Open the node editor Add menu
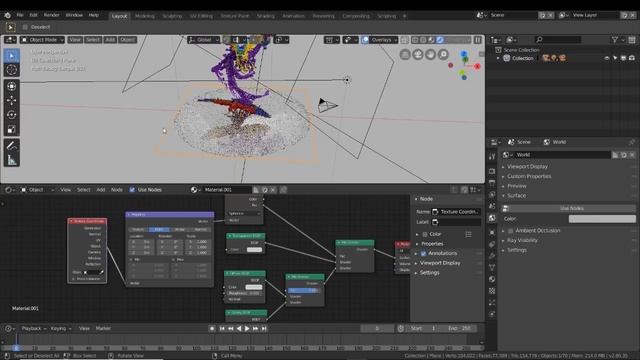 (x=101, y=190)
